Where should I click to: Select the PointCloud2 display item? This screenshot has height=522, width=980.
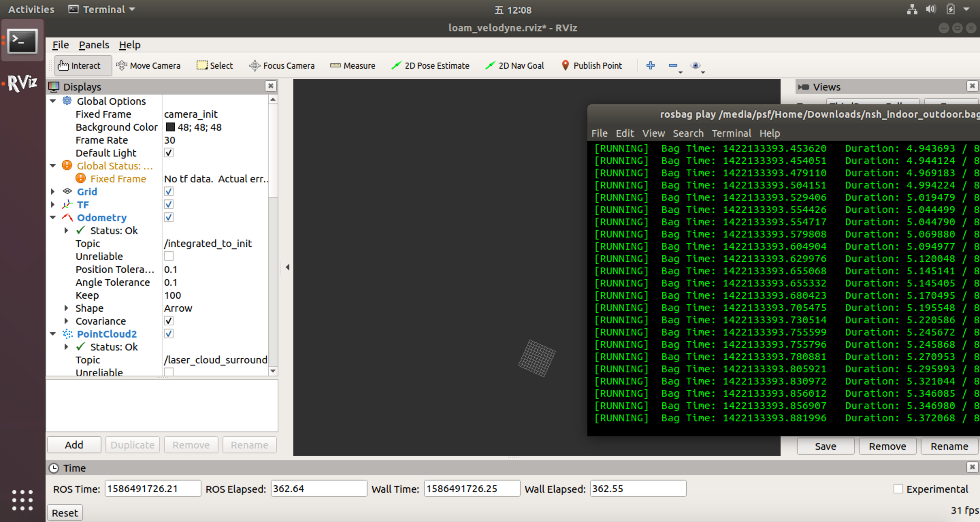pyautogui.click(x=107, y=334)
